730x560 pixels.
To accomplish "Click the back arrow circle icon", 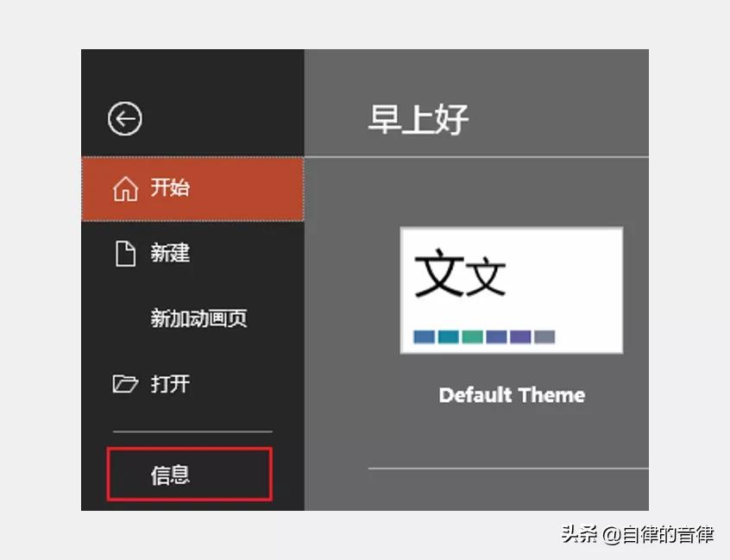I will pyautogui.click(x=125, y=119).
